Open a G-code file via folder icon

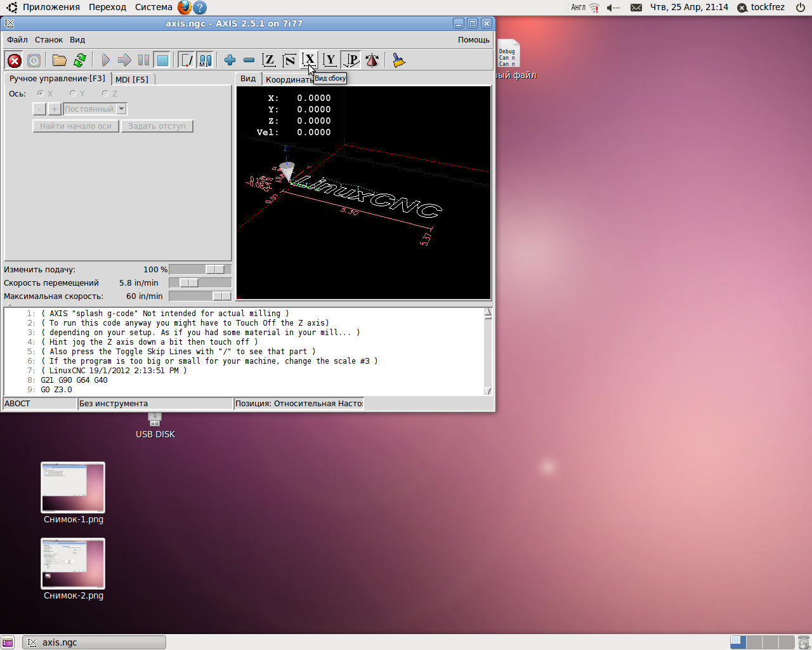(x=59, y=60)
